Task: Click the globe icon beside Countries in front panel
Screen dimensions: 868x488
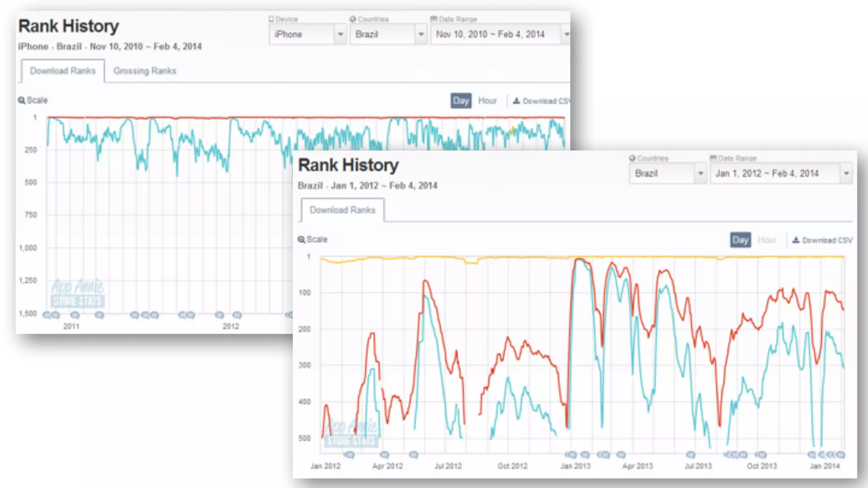Action: click(632, 158)
